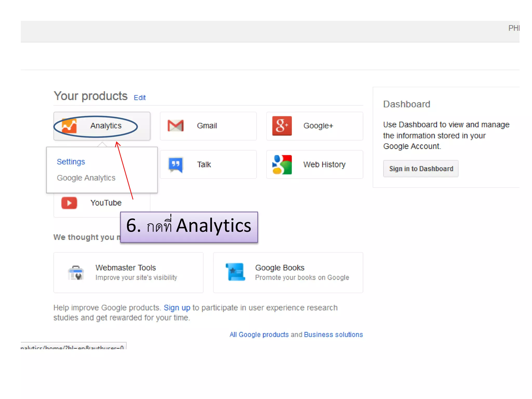Open the Analytics product tile

point(102,126)
